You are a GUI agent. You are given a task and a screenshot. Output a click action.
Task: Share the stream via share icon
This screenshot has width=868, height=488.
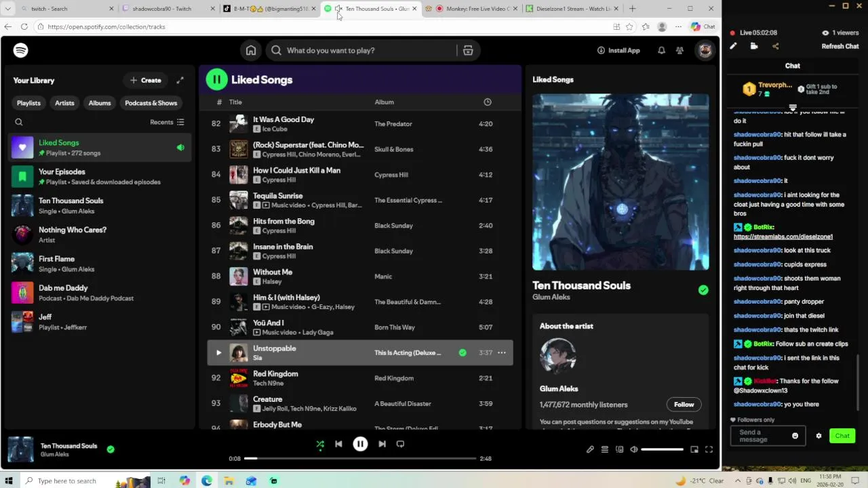pos(775,46)
